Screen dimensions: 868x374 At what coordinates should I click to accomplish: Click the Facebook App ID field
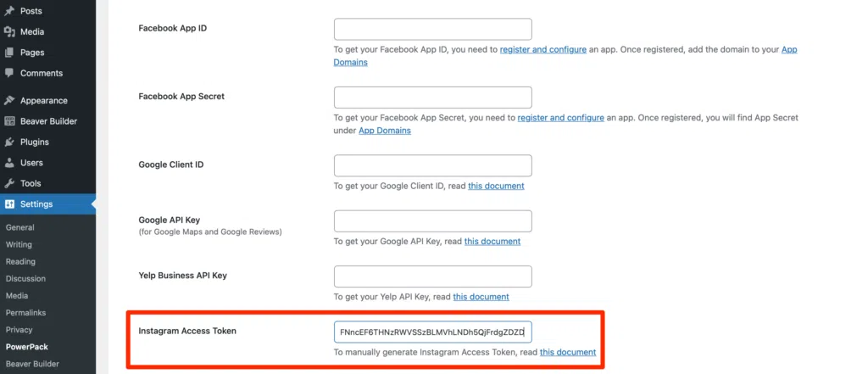pos(432,29)
